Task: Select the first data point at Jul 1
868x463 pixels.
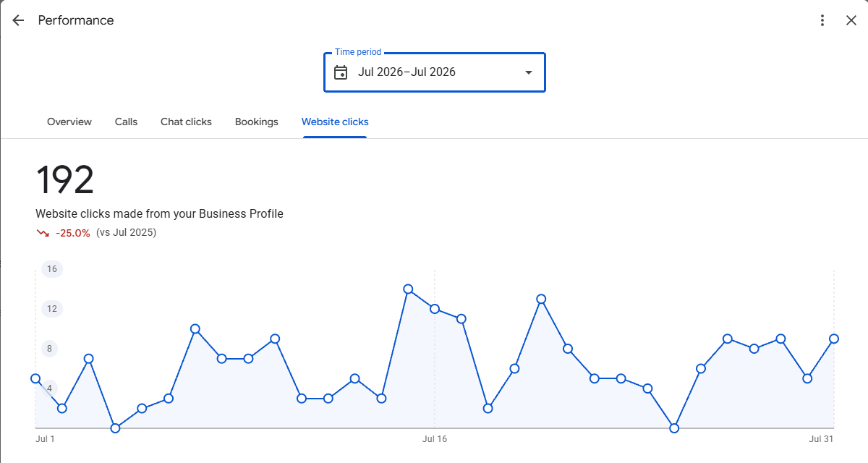Action: [35, 378]
